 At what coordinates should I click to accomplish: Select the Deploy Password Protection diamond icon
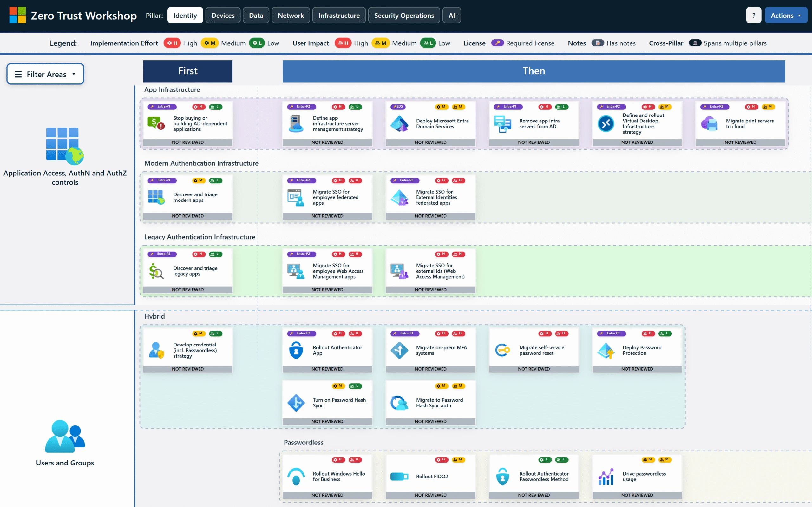pyautogui.click(x=606, y=351)
